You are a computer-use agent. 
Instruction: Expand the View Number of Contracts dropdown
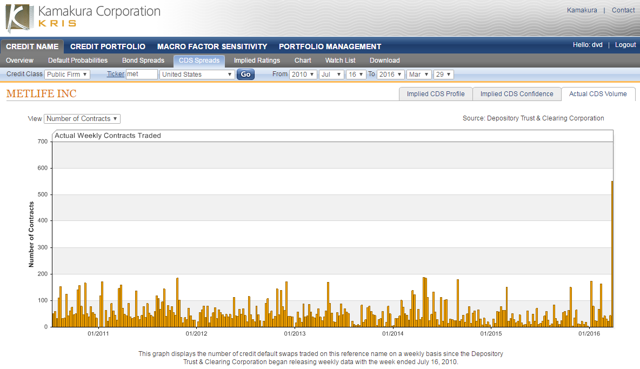[x=82, y=118]
